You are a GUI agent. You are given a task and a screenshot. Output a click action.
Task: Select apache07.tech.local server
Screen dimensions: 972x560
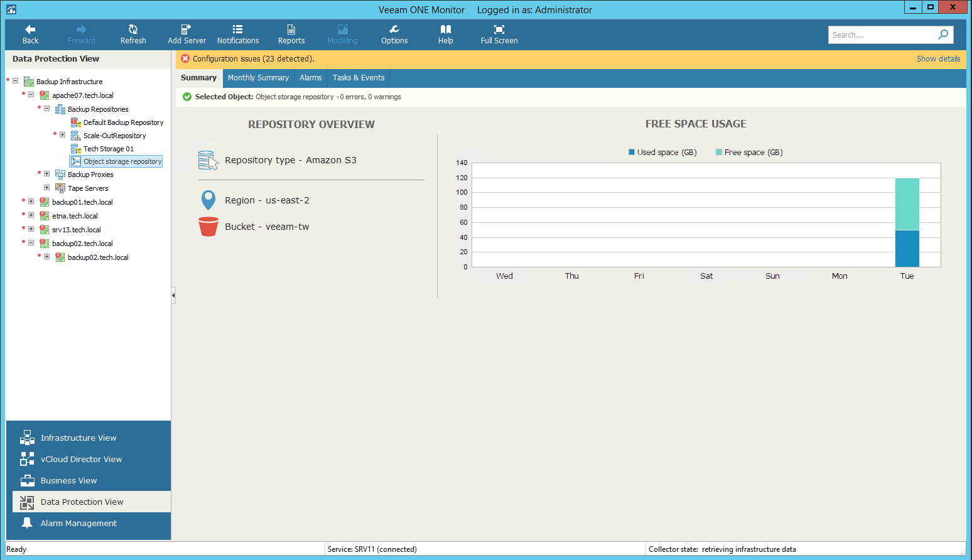coord(83,95)
